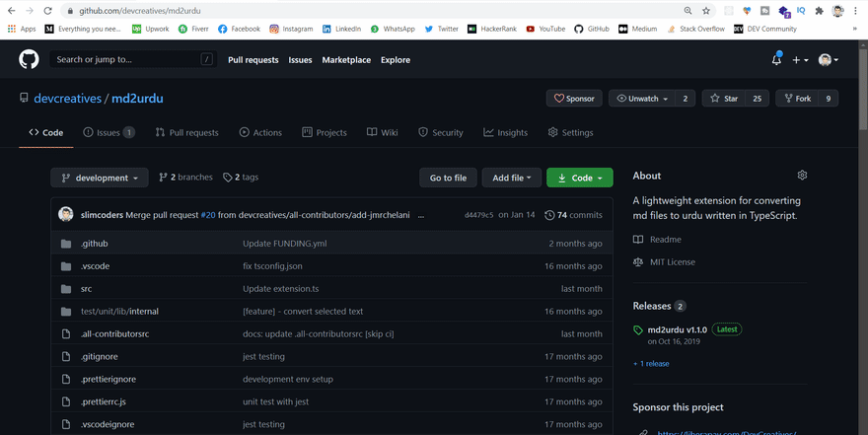868x435 pixels.
Task: Expand the Add file dropdown
Action: pyautogui.click(x=512, y=178)
